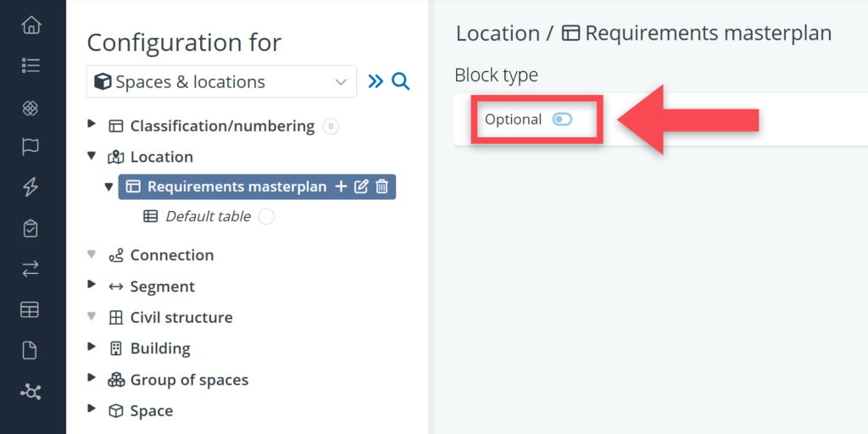Image resolution: width=868 pixels, height=434 pixels.
Task: Toggle the Optional block type switch
Action: tap(562, 120)
